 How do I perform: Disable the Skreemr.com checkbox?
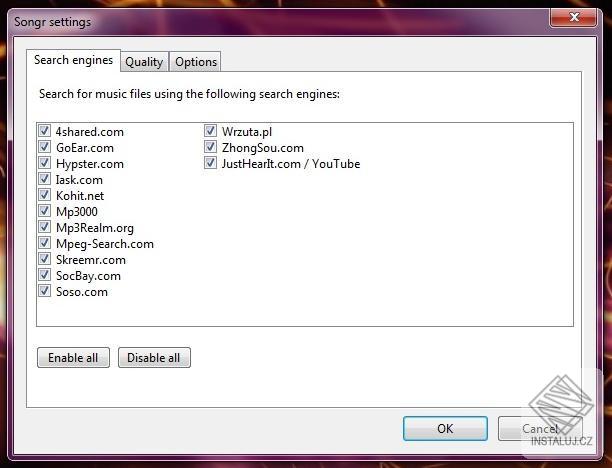click(44, 259)
